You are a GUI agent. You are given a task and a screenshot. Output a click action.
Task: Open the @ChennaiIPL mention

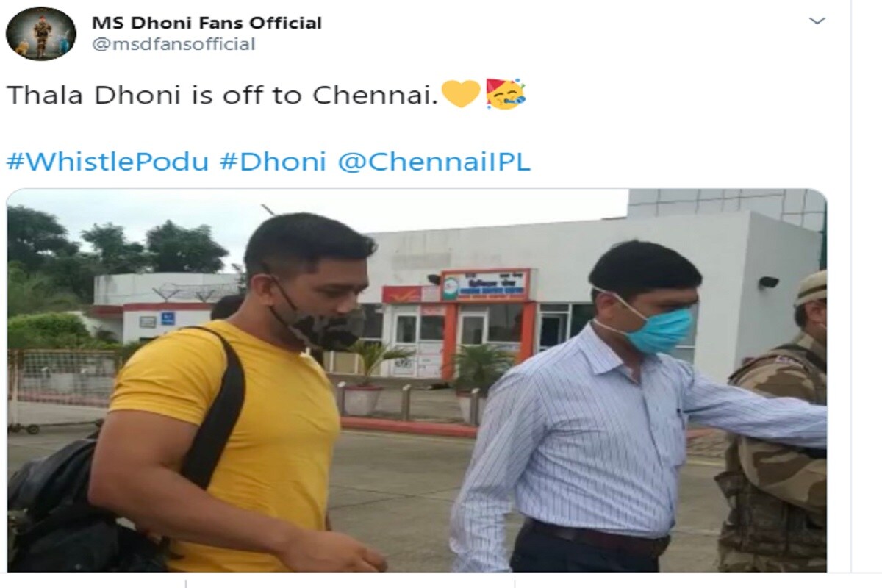tap(434, 162)
